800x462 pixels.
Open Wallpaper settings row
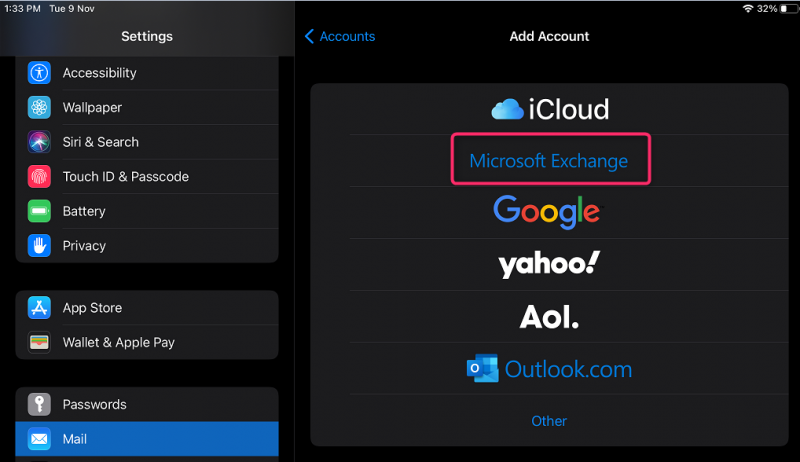[x=147, y=108]
